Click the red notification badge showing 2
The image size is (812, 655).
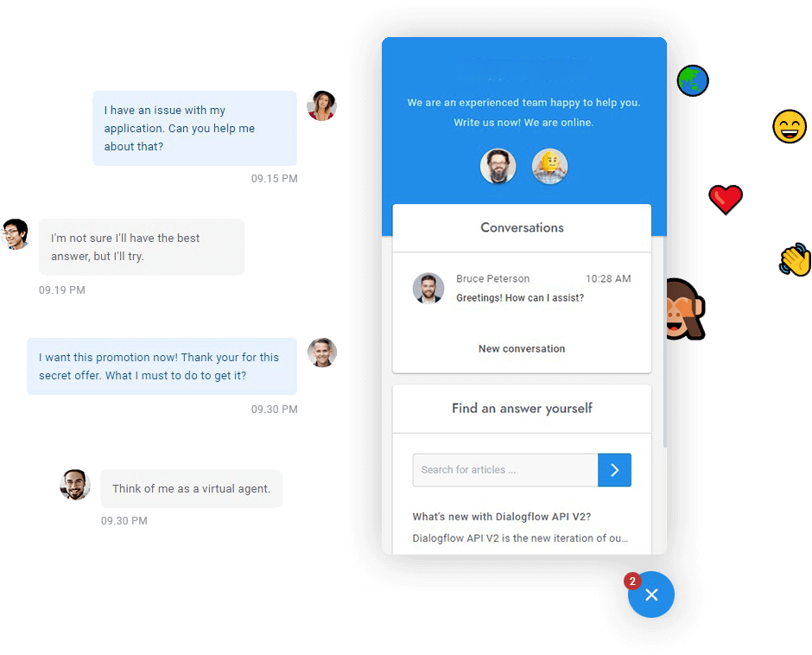pos(632,581)
